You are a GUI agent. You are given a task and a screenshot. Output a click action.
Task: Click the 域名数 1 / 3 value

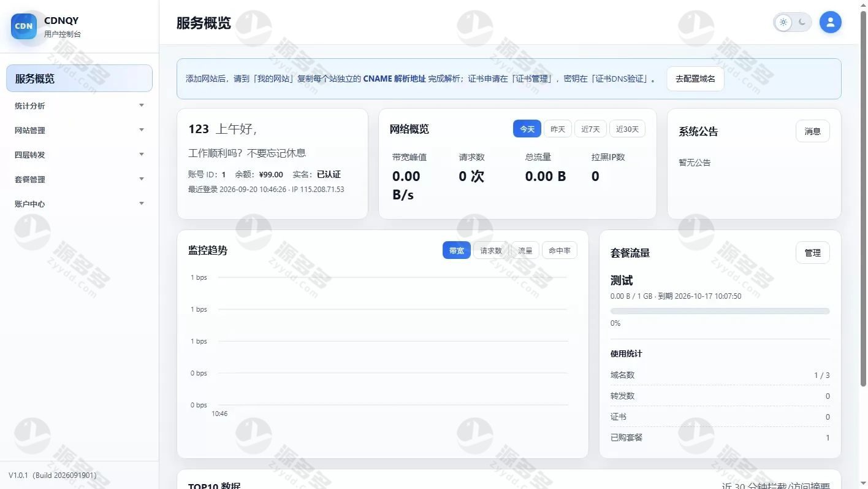822,375
